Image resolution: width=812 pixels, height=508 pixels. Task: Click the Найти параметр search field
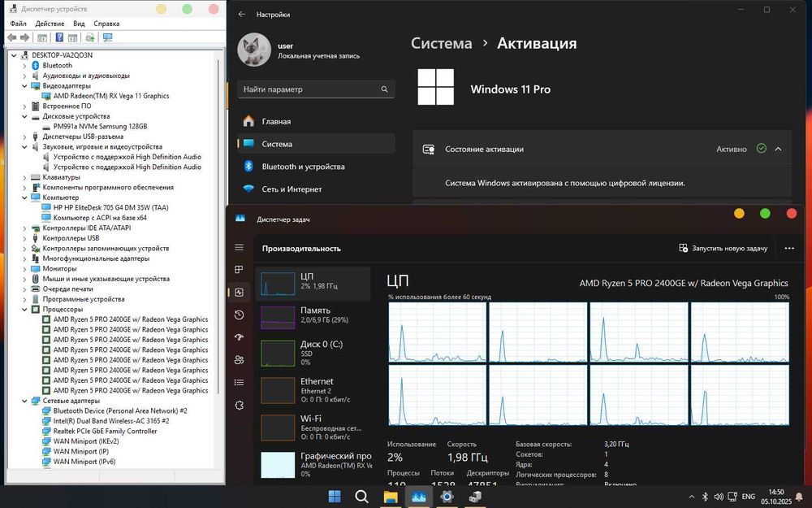coord(316,89)
